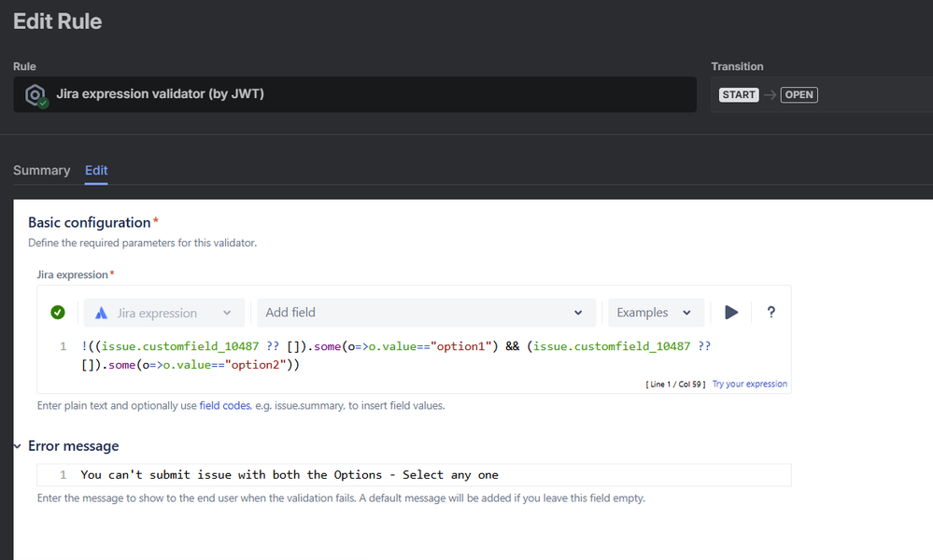
Task: Open the 'Try your expression' link
Action: pyautogui.click(x=750, y=384)
